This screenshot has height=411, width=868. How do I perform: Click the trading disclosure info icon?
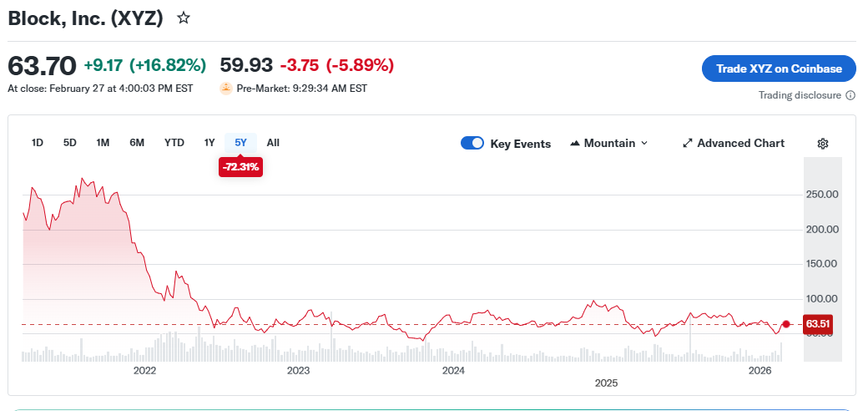click(850, 95)
